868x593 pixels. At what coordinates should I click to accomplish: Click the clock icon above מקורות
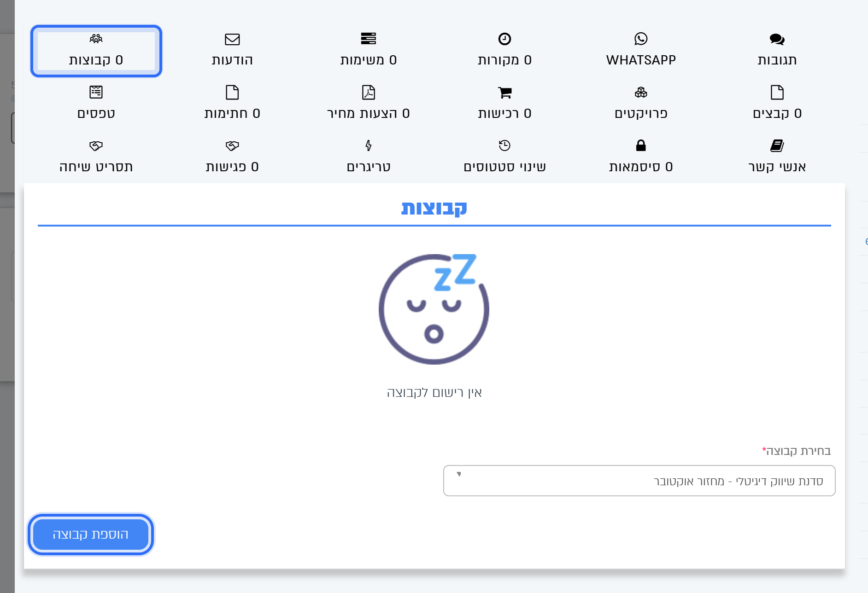pos(504,39)
